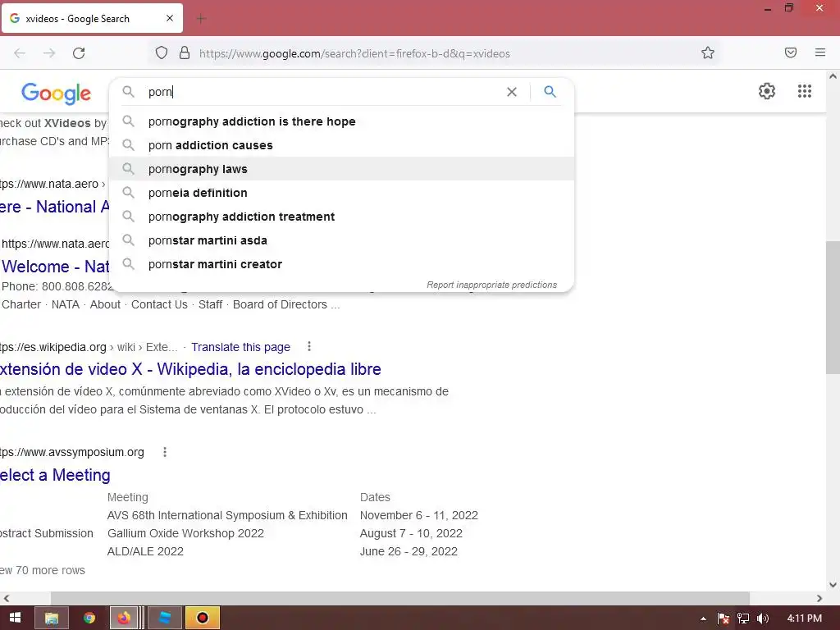Open the Windows Start button
The width and height of the screenshot is (840, 630).
click(x=15, y=618)
